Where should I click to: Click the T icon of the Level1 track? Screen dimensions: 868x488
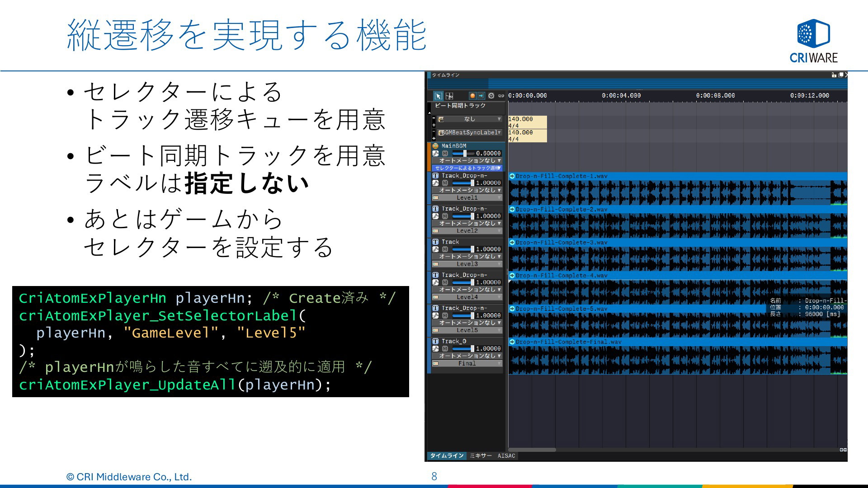[x=435, y=176]
